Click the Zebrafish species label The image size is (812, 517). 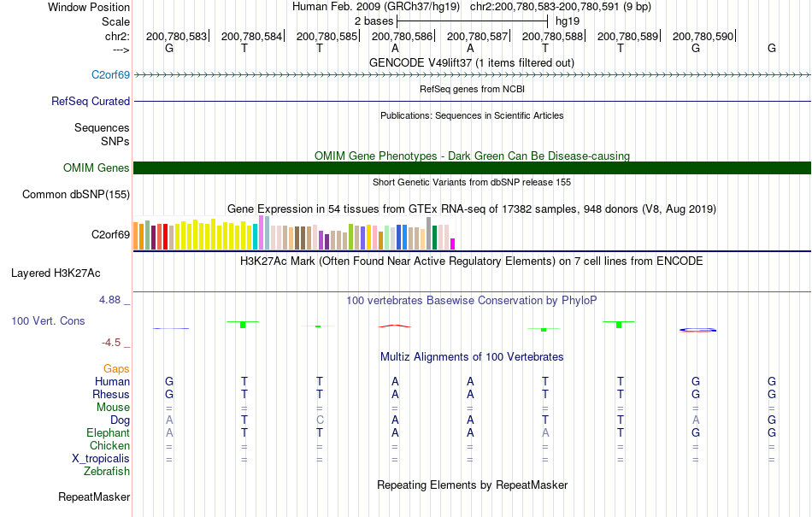[107, 472]
